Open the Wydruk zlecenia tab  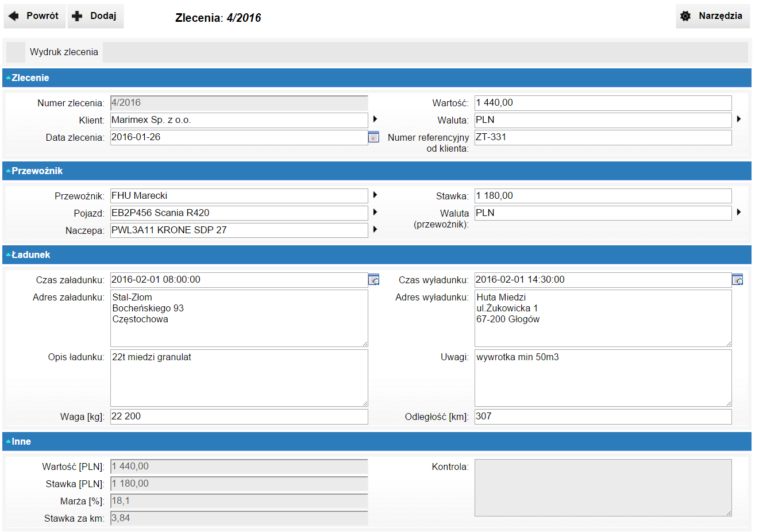[x=64, y=52]
